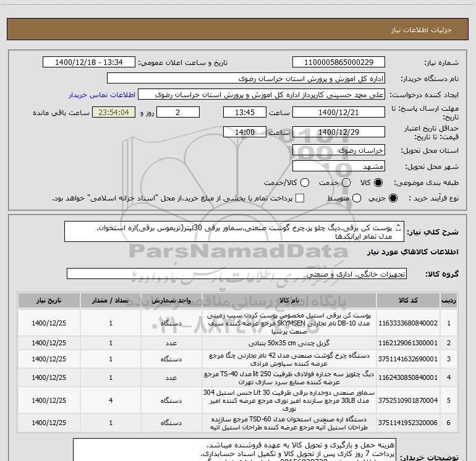Click quantity 4 in the samovar row

[111, 400]
